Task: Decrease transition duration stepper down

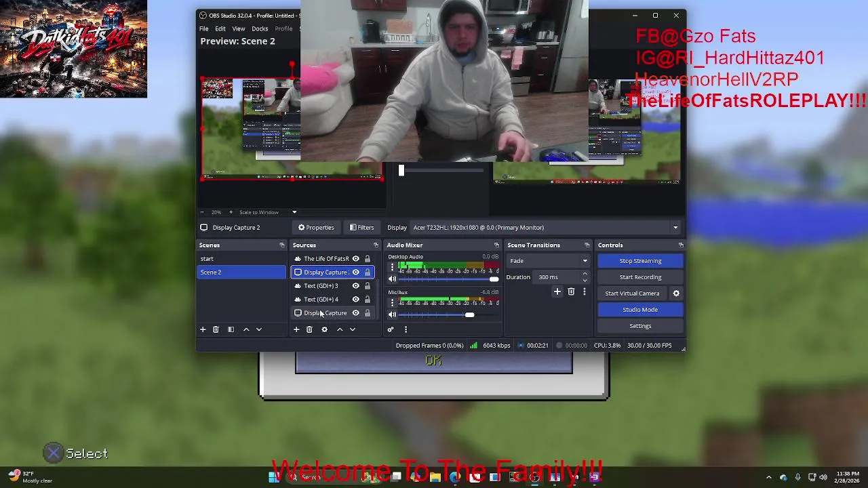Action: pos(585,280)
